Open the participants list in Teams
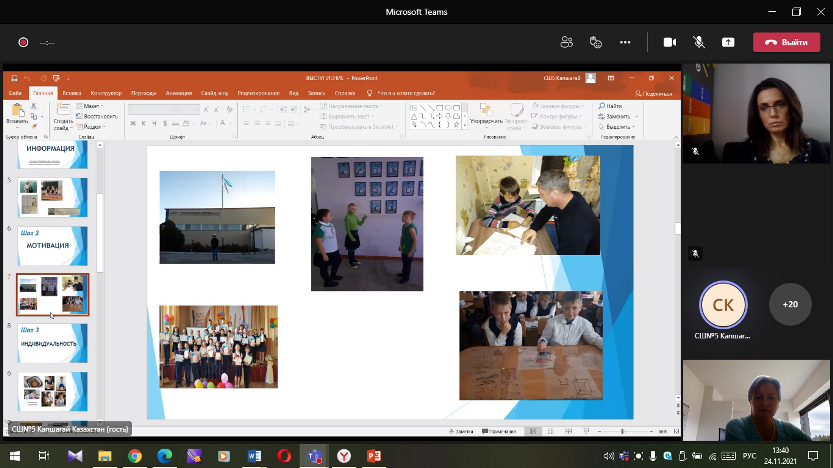The image size is (833, 468). point(567,42)
